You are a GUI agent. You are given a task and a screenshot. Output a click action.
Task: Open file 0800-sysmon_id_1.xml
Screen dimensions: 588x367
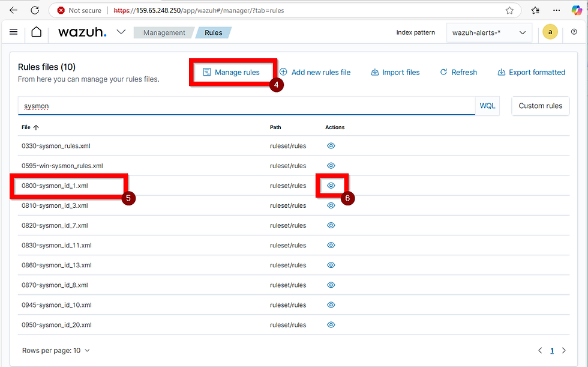tap(55, 186)
